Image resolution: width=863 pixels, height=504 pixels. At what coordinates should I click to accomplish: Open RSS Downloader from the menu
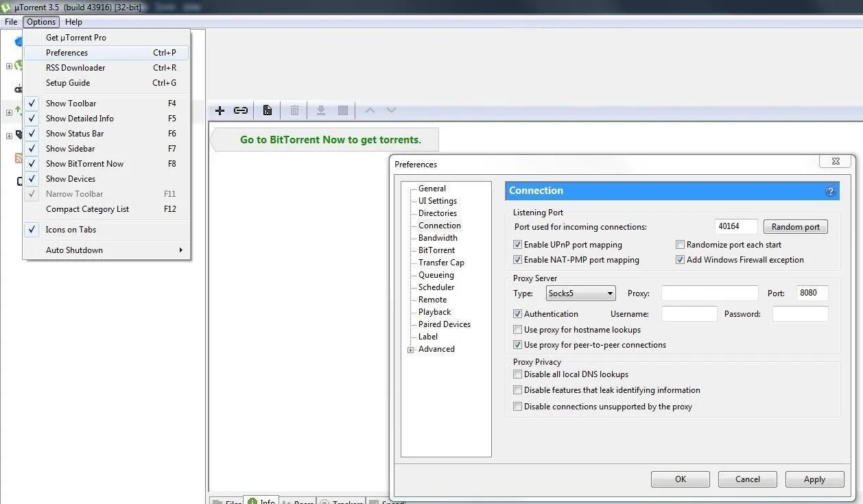coord(106,68)
